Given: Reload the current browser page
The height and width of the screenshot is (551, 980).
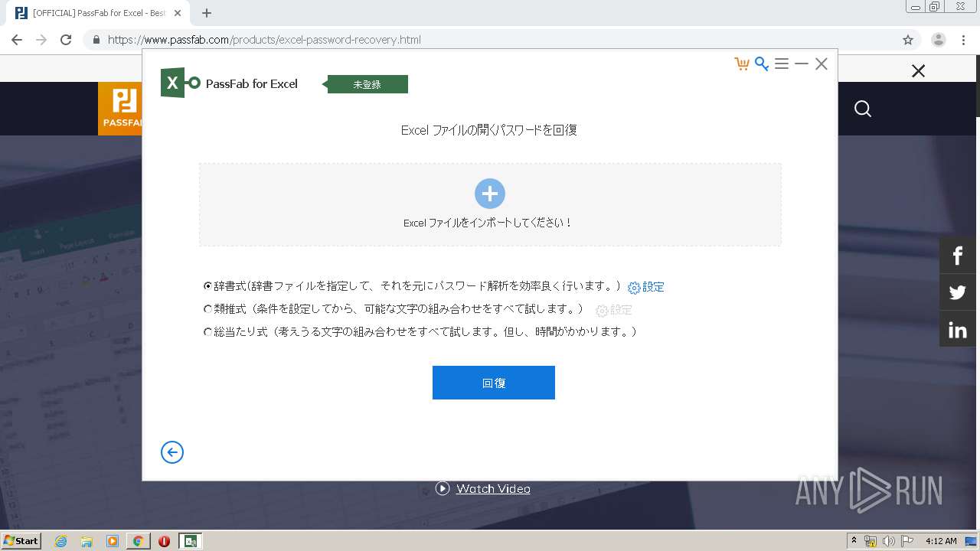Looking at the screenshot, I should pyautogui.click(x=66, y=40).
